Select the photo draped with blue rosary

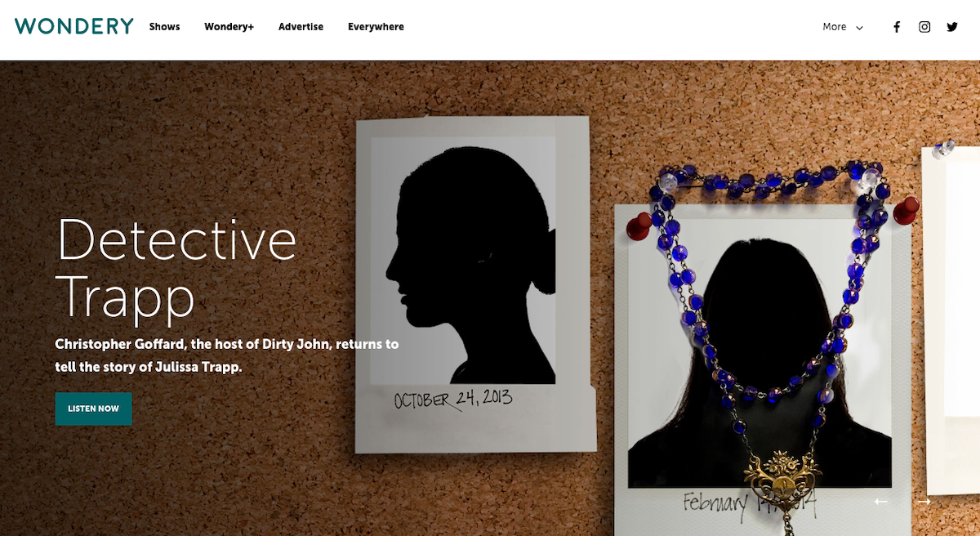point(762,368)
